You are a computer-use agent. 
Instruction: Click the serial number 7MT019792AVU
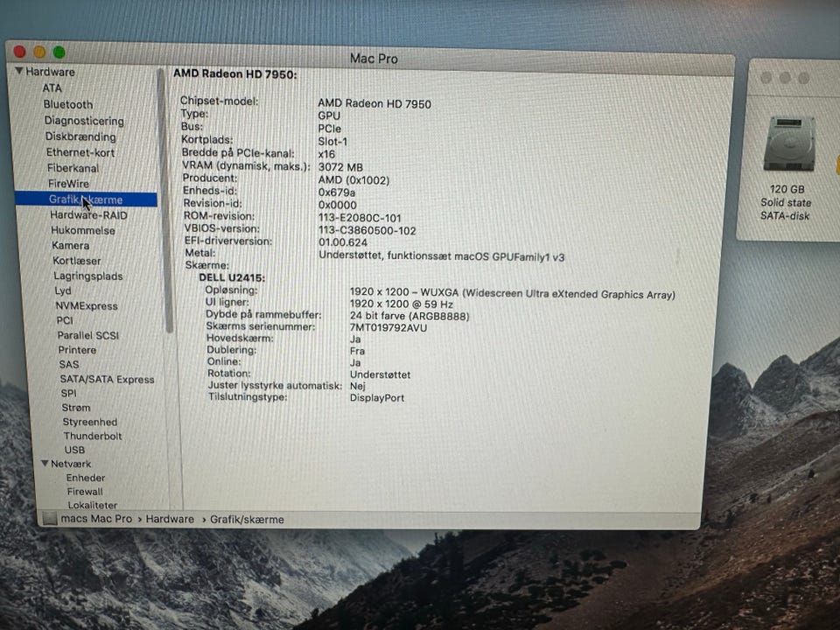388,328
